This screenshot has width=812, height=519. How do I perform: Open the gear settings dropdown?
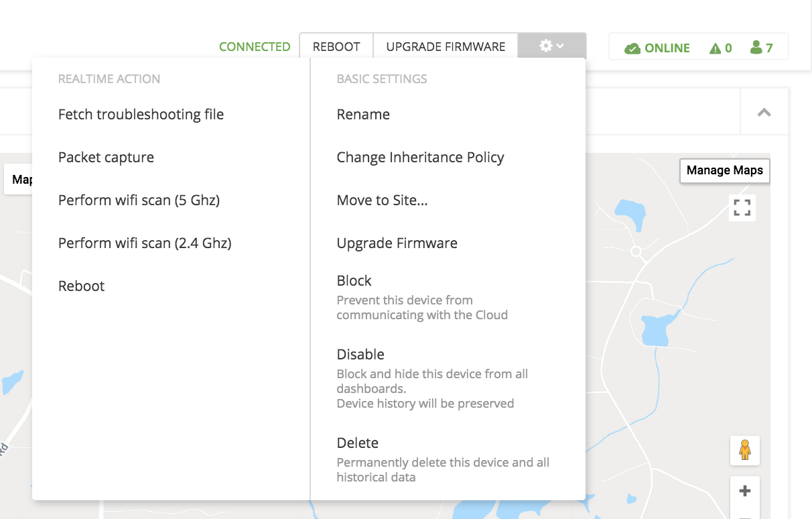click(x=552, y=46)
